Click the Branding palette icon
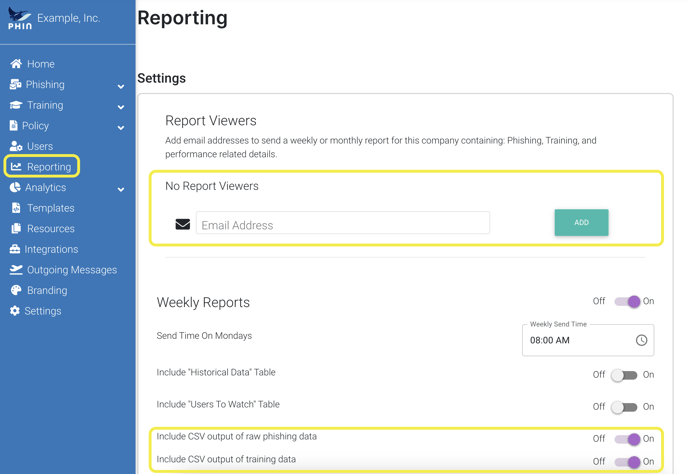 tap(16, 291)
